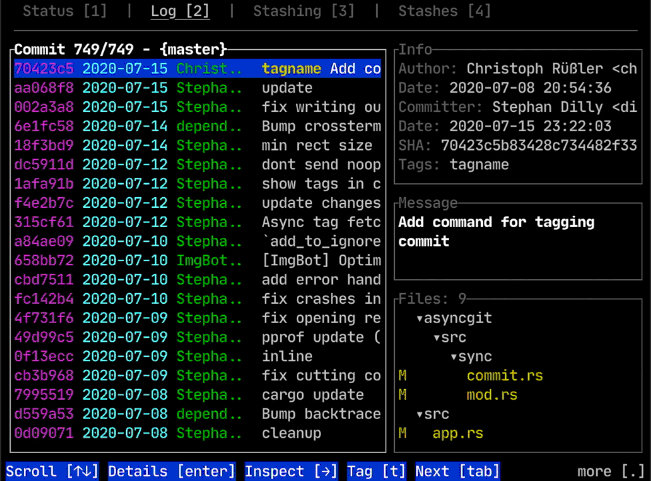Open the Log [2] tab
651x481 pixels.
pos(180,11)
